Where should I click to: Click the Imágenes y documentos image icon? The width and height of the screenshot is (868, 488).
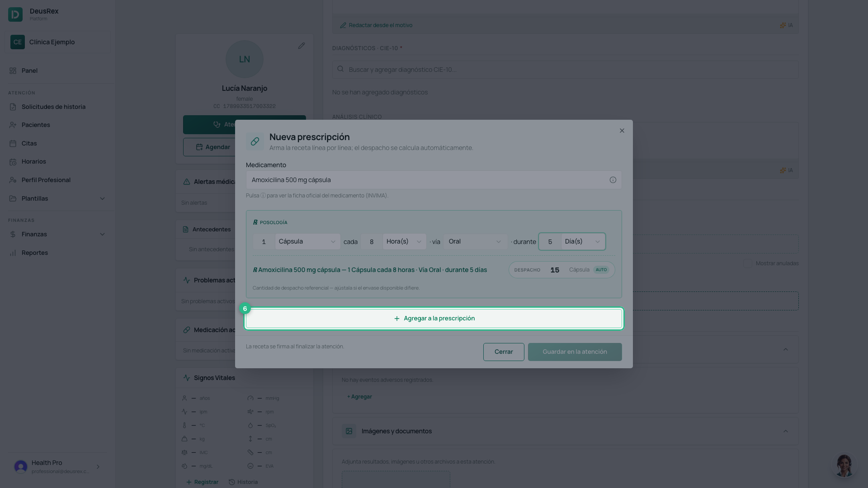pyautogui.click(x=349, y=431)
